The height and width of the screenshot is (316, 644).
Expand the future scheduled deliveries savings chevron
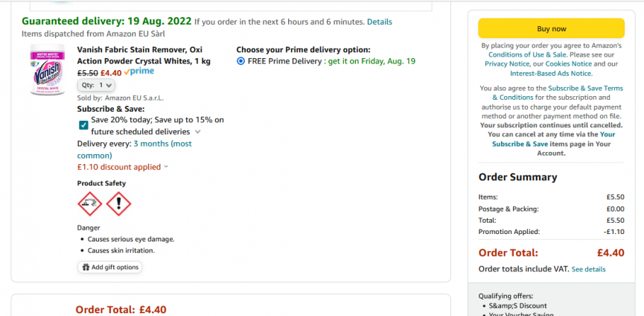(x=197, y=132)
